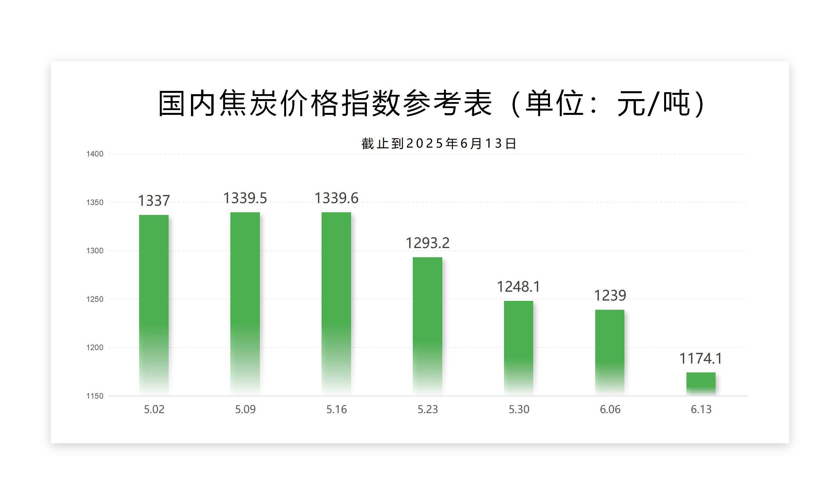The height and width of the screenshot is (504, 840).
Task: Select data label 1239
Action: 610,295
